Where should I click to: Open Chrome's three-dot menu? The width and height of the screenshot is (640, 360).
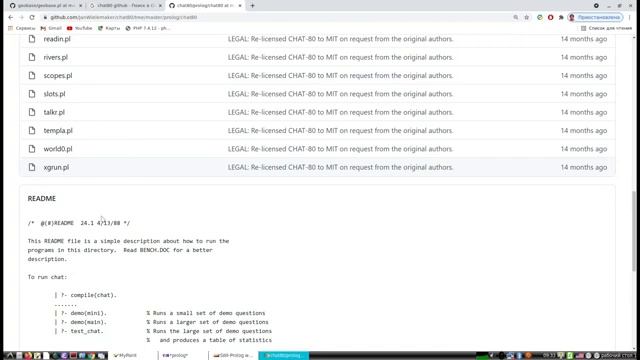pos(630,17)
